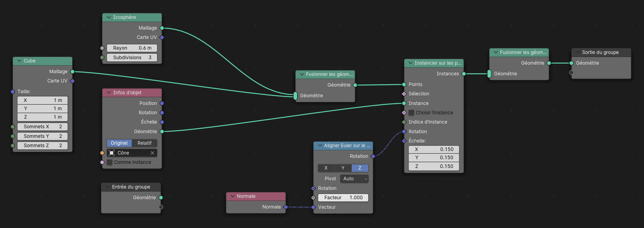This screenshot has width=644, height=228.
Task: Select the Relatif transform space option
Action: click(144, 143)
